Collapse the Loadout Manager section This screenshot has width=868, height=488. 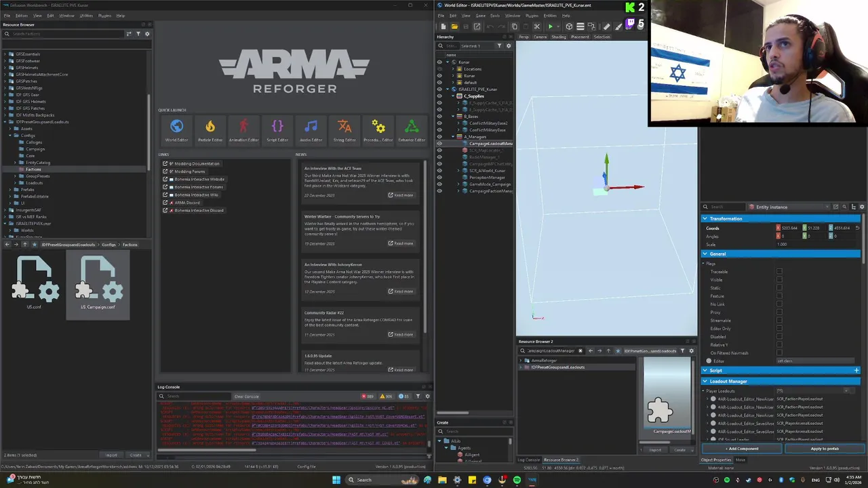705,381
